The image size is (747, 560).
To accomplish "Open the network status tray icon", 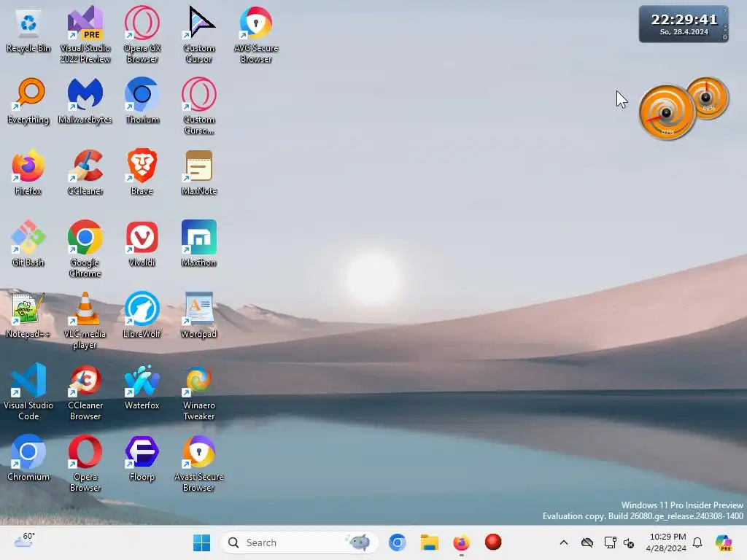I will coord(610,542).
